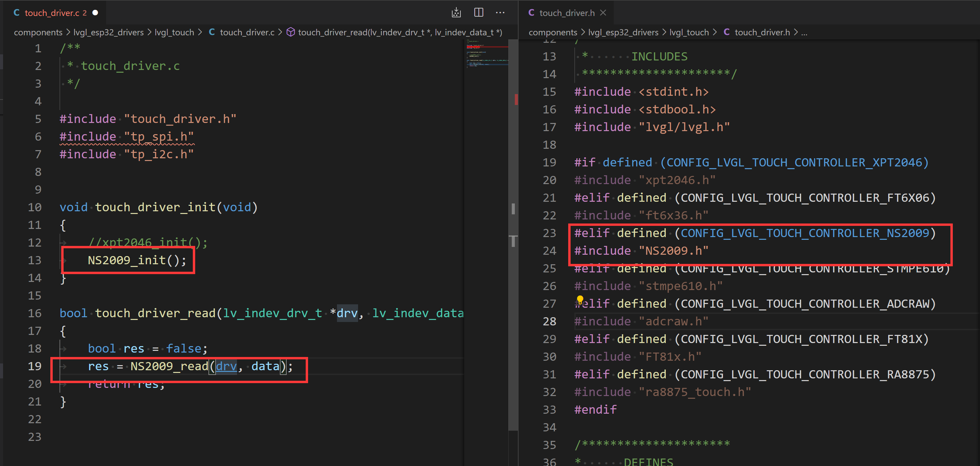
Task: Click line number 13 in the left editor gutter
Action: [x=35, y=261]
